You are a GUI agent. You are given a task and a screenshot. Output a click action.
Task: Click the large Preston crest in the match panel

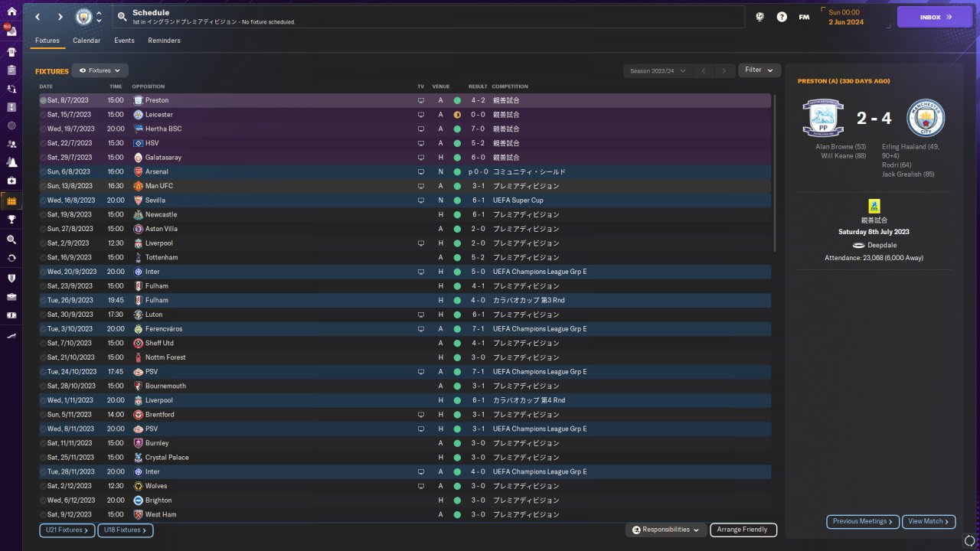823,118
